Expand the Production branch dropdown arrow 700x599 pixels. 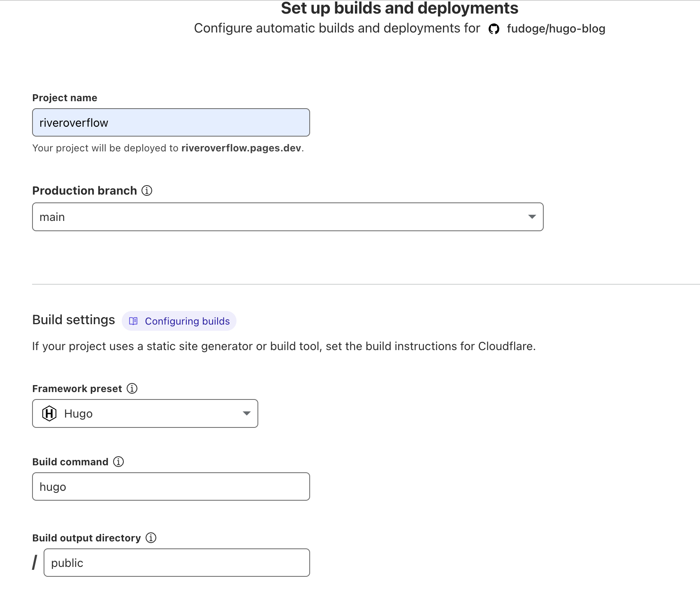point(532,217)
